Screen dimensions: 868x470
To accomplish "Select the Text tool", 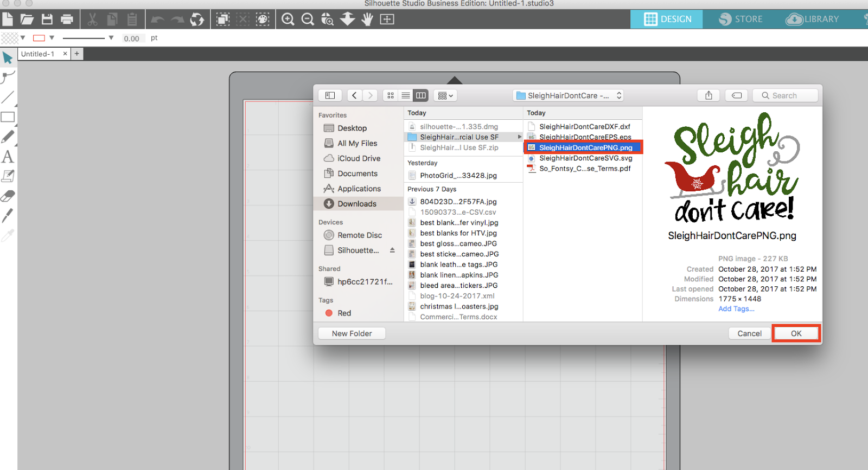I will [x=8, y=157].
